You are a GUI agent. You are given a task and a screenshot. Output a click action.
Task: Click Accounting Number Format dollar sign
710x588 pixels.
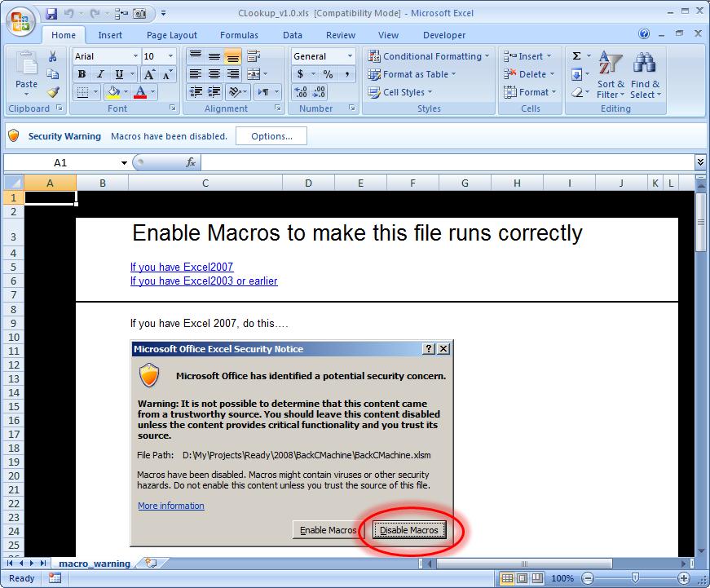pyautogui.click(x=300, y=74)
